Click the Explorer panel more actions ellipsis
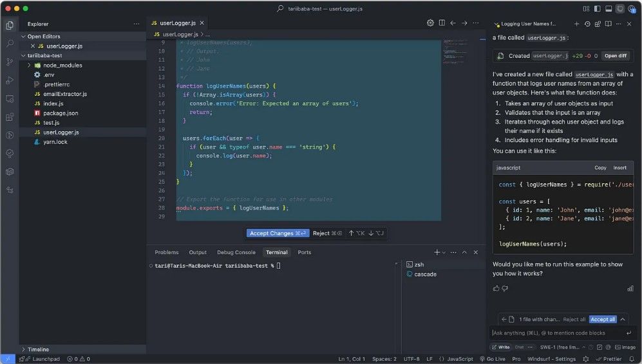642x364 pixels. click(137, 24)
